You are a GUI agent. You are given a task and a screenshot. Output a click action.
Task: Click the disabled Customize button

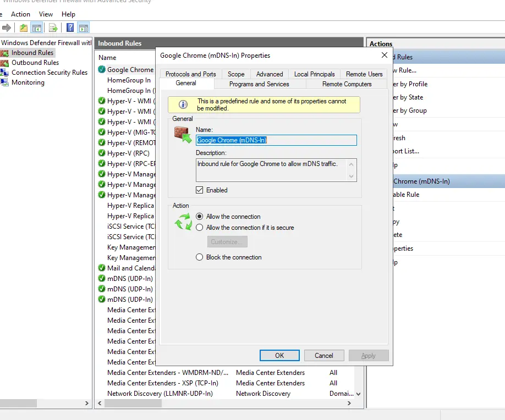pos(227,242)
